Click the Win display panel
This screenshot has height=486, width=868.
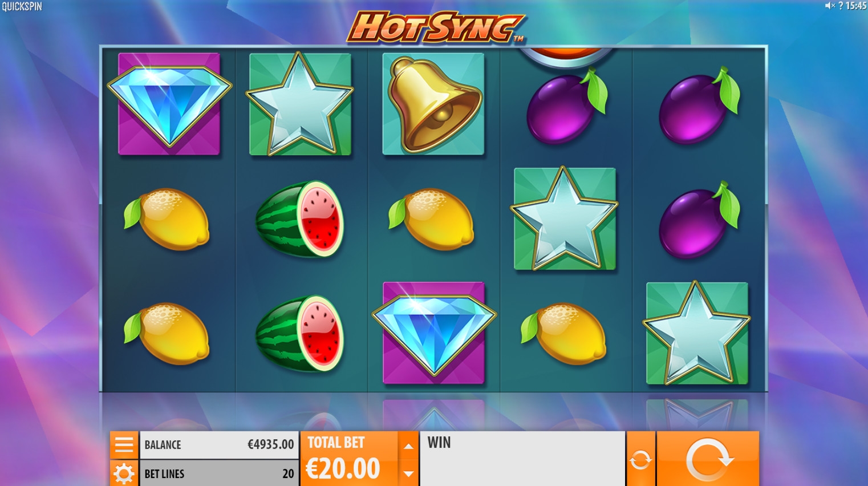click(522, 459)
